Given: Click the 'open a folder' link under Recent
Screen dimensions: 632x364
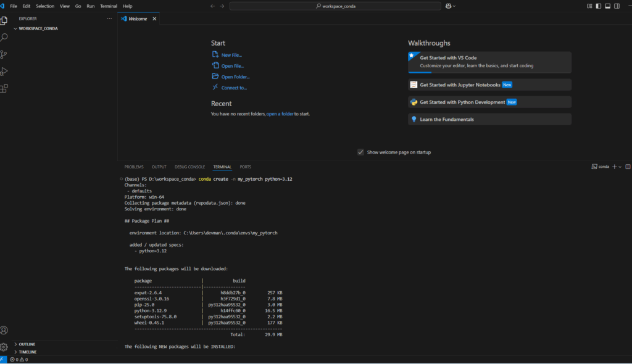Looking at the screenshot, I should point(280,114).
